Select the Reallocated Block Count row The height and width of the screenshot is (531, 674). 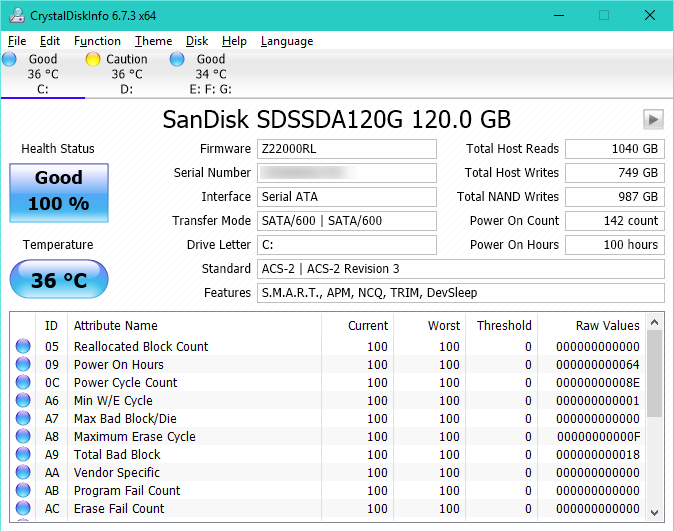point(328,346)
